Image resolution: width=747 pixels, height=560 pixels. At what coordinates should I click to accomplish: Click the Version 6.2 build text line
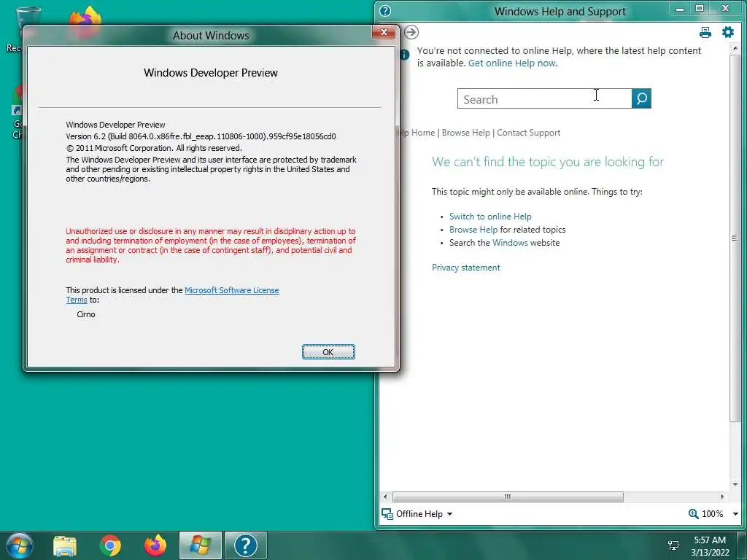[x=201, y=136]
